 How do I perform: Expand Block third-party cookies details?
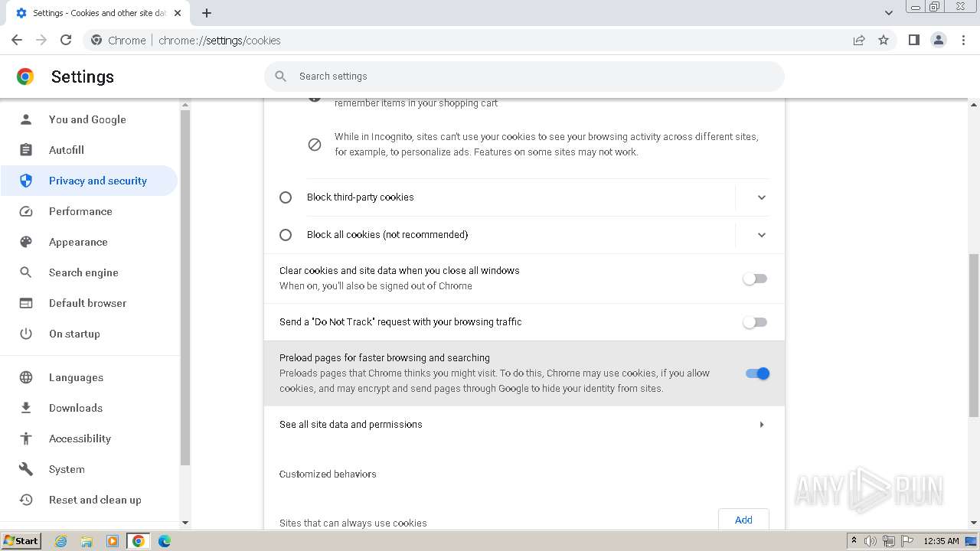coord(761,197)
